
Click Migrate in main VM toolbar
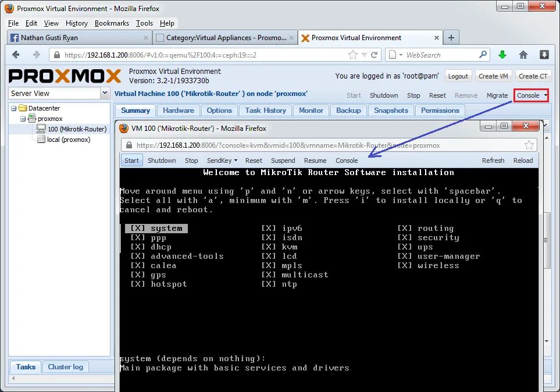497,95
